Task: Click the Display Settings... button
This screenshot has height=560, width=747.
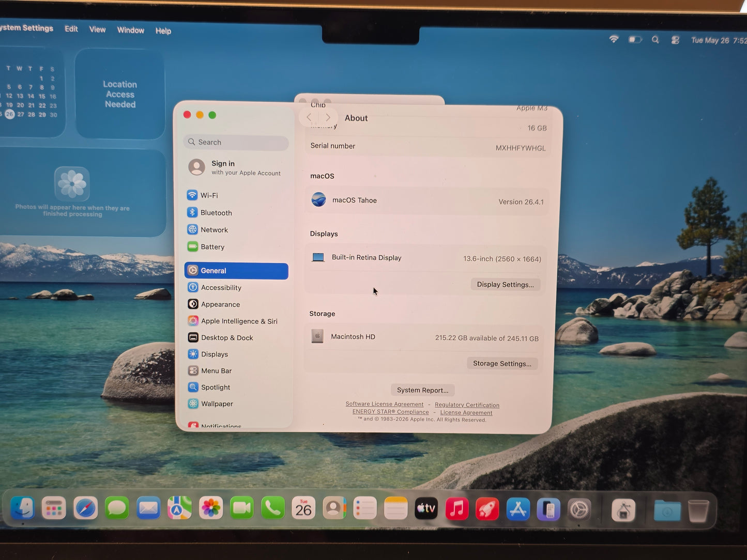Action: [x=505, y=285]
